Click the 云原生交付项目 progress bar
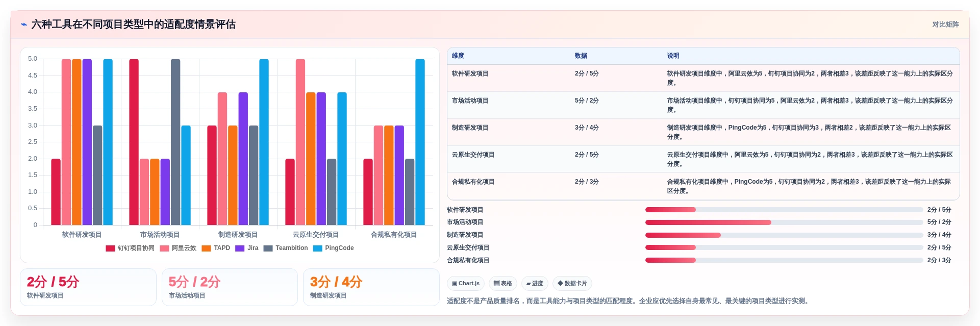 [784, 248]
